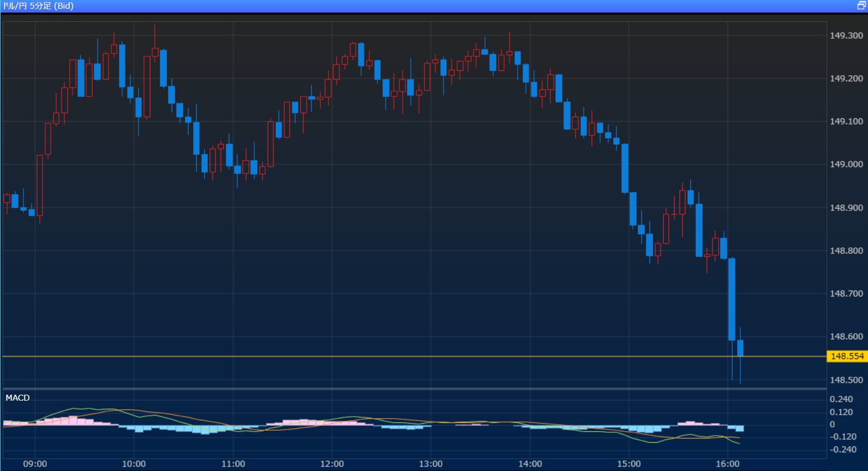Click the 148.800 price axis label
Screen dimensions: 868x471
click(x=846, y=251)
